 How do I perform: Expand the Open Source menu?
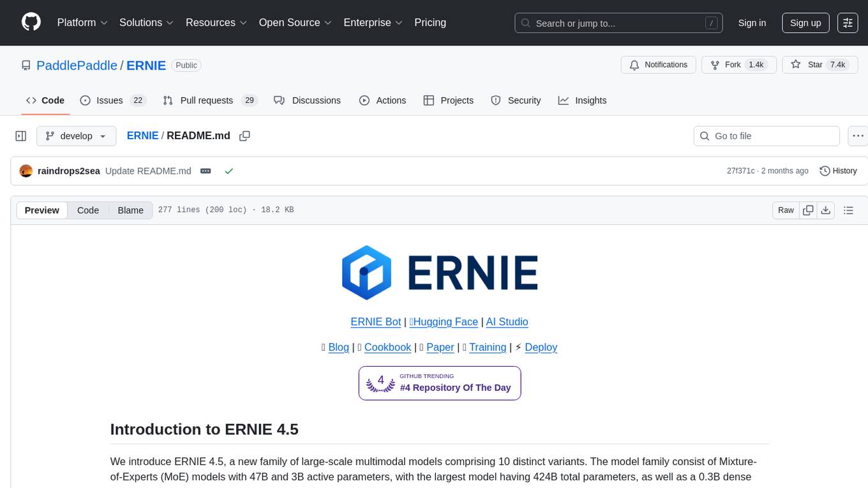coord(295,22)
